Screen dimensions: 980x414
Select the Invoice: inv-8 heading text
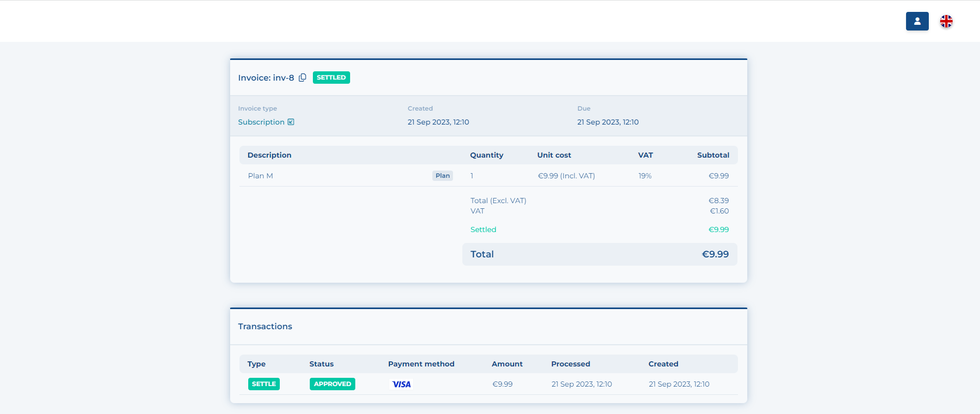click(266, 78)
